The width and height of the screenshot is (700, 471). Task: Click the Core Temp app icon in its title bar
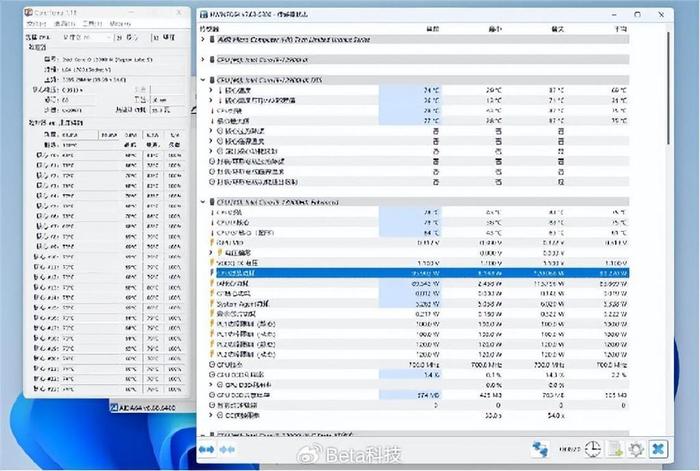point(29,12)
